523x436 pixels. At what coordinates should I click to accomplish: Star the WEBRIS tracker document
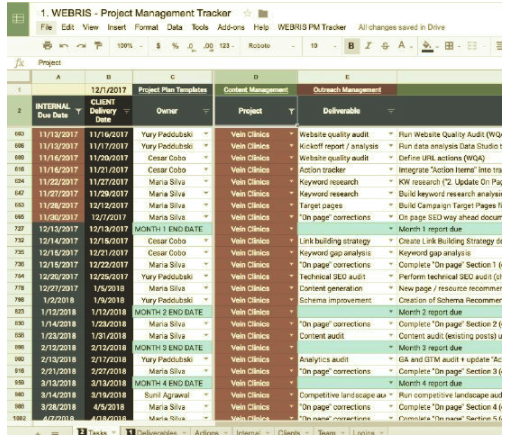click(247, 13)
